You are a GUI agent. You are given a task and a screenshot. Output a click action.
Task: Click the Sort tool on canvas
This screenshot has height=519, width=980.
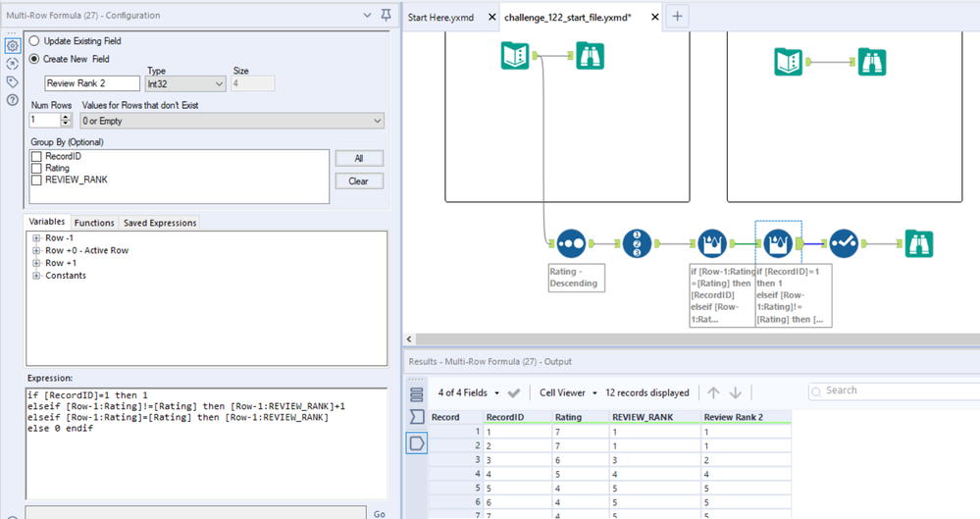pos(571,243)
